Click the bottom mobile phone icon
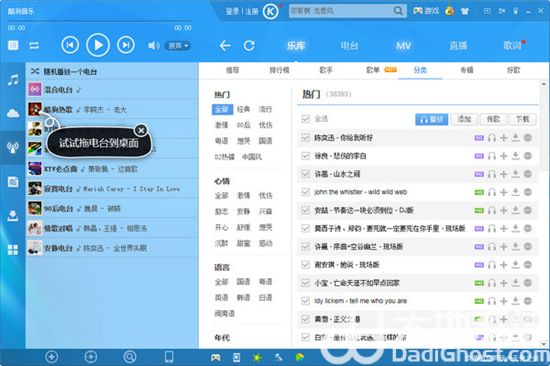The height and width of the screenshot is (366, 550). [x=169, y=357]
